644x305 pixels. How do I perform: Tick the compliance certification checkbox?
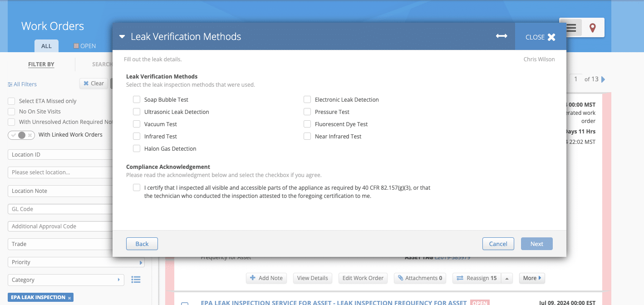point(137,187)
